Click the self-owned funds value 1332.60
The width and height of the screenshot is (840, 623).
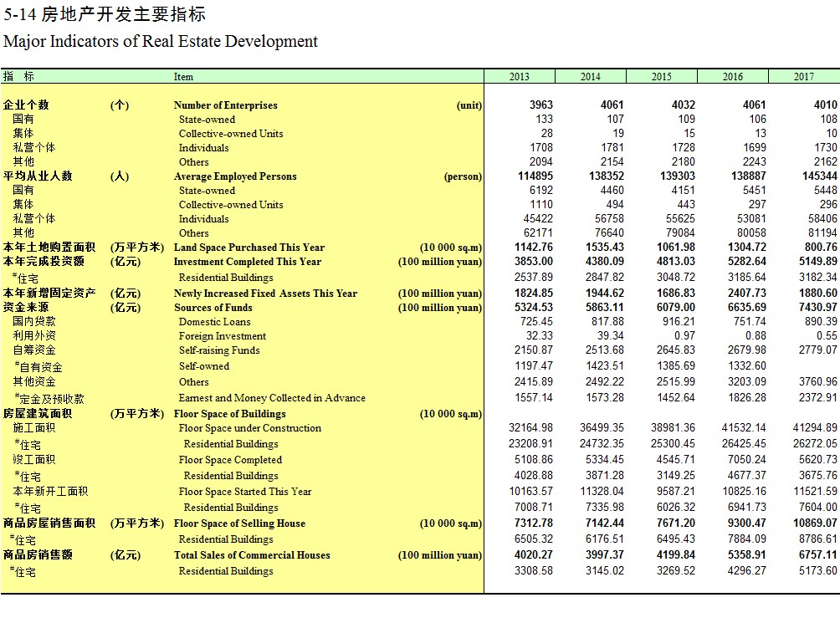(x=747, y=365)
